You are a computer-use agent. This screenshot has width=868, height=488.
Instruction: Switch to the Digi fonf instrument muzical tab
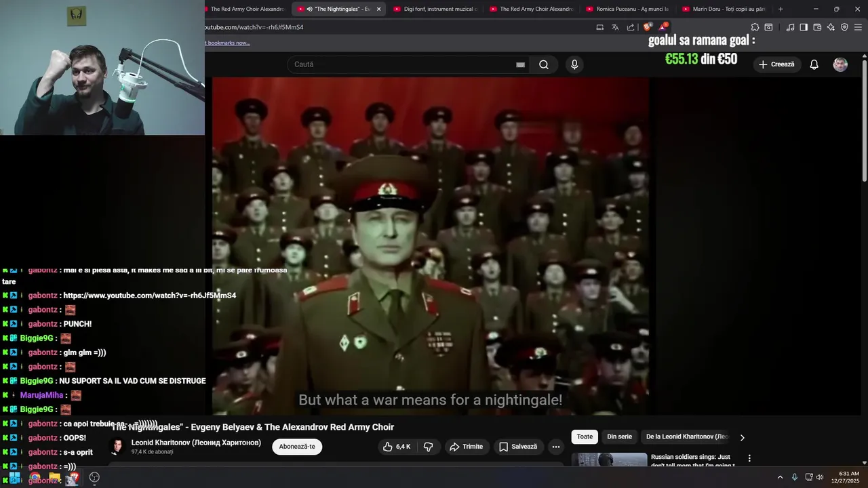pyautogui.click(x=435, y=9)
